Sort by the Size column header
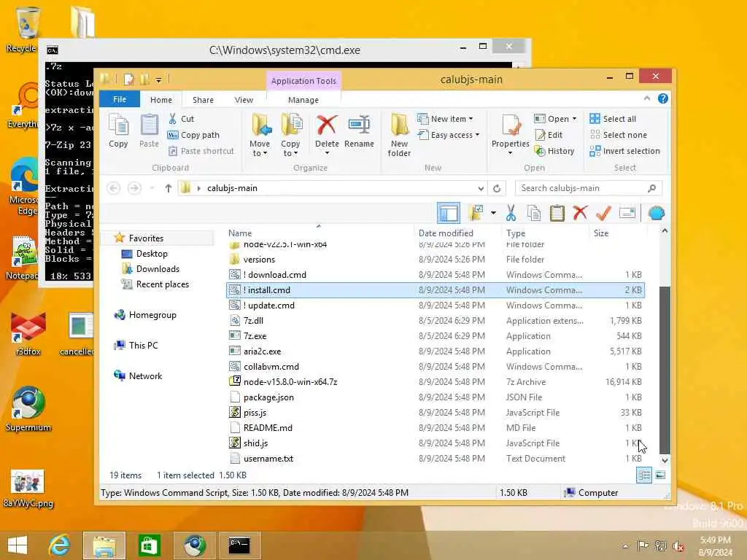Screen dimensions: 747x560 click(618, 233)
